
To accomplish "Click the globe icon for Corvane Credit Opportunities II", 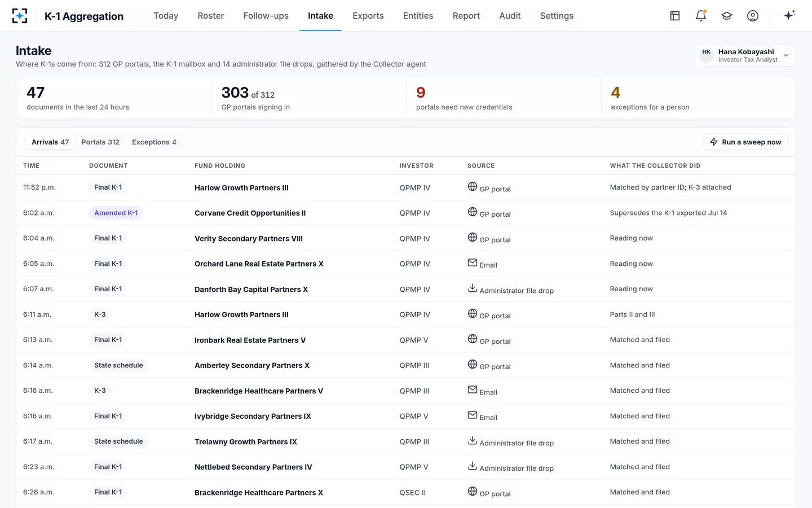I will click(473, 212).
